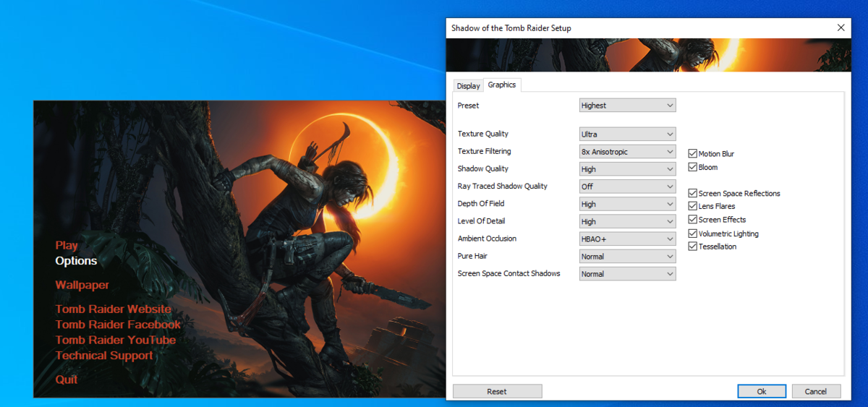The image size is (868, 407).
Task: Open the Texture Quality dropdown
Action: 628,134
